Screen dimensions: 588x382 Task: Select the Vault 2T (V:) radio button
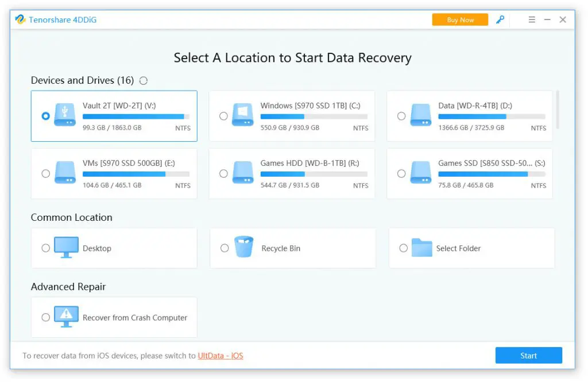(46, 116)
